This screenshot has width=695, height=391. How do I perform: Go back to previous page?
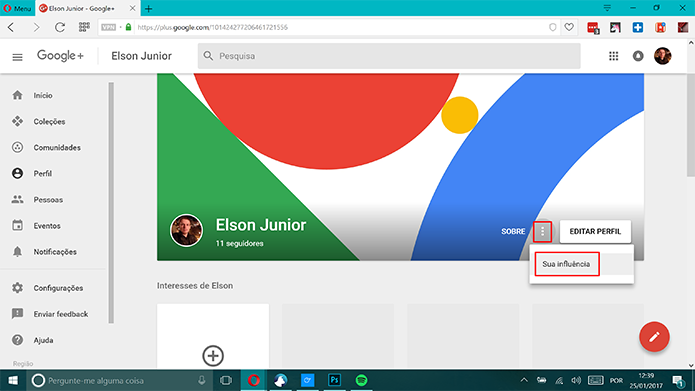[12, 27]
